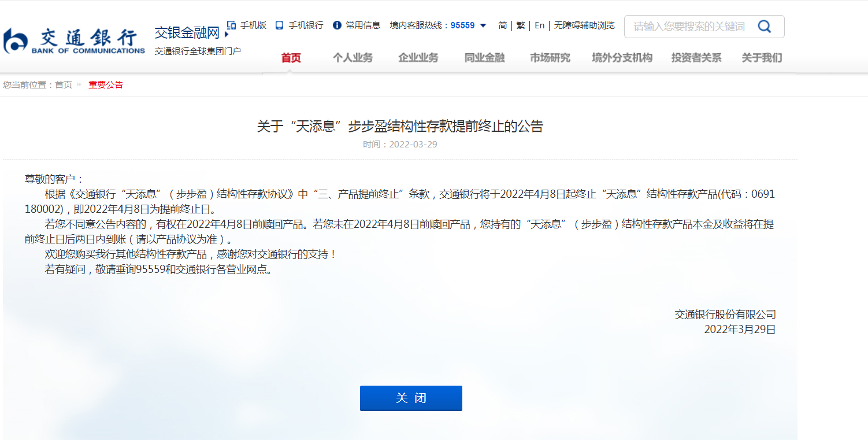The image size is (868, 440).
Task: Click the announcement title about 天添息
Action: tap(400, 126)
